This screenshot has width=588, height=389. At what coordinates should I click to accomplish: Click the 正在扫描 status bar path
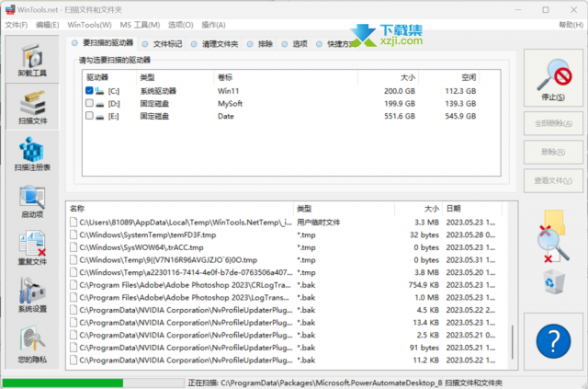[x=315, y=383]
